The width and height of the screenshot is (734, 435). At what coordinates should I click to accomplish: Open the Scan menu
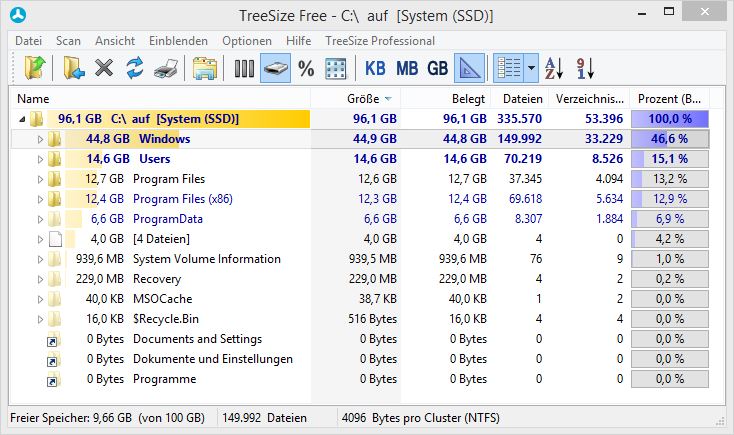click(x=68, y=41)
